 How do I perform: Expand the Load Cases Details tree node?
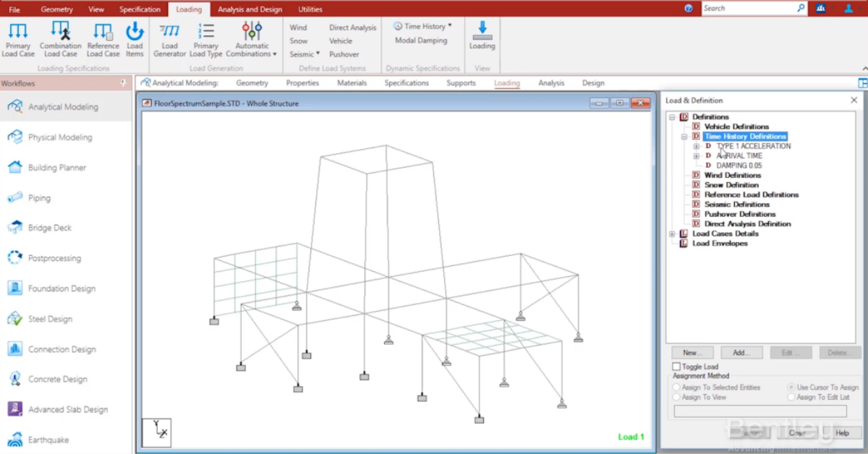673,234
